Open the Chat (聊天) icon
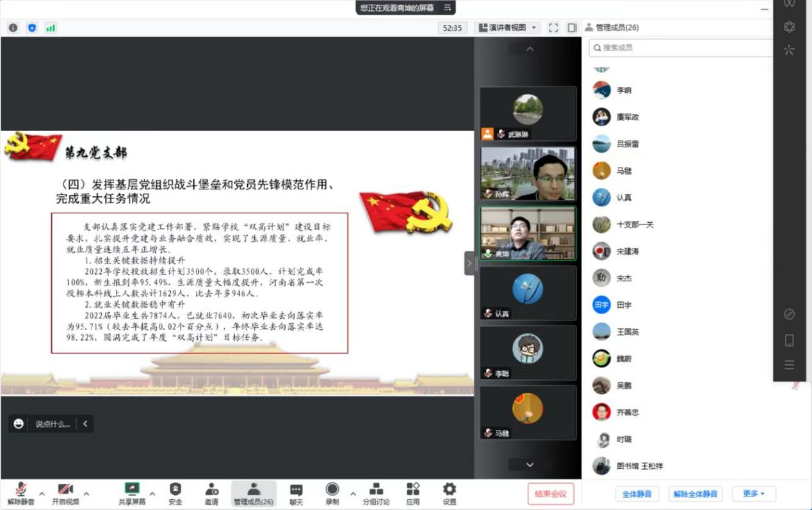This screenshot has width=812, height=510. pos(296,493)
